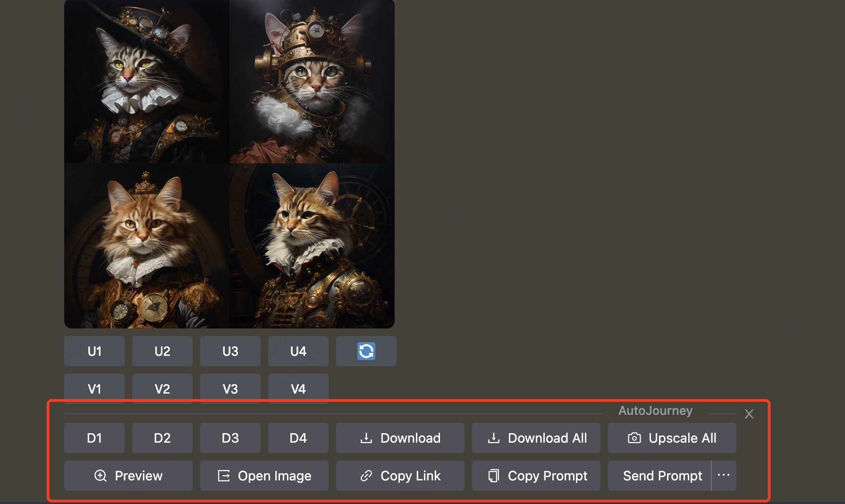This screenshot has height=504, width=845.
Task: Copy the image link
Action: pyautogui.click(x=400, y=476)
